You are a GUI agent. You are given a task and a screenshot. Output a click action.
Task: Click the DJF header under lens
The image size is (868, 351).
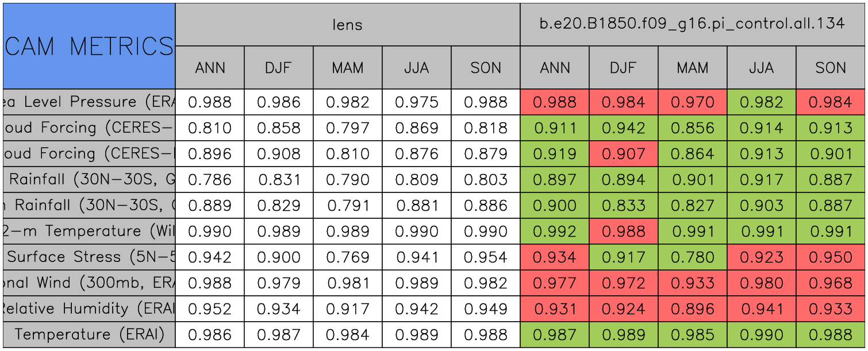pos(278,68)
